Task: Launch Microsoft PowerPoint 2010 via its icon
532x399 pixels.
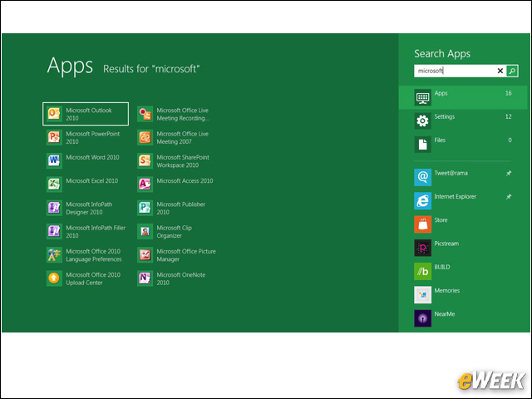Action: [x=54, y=137]
